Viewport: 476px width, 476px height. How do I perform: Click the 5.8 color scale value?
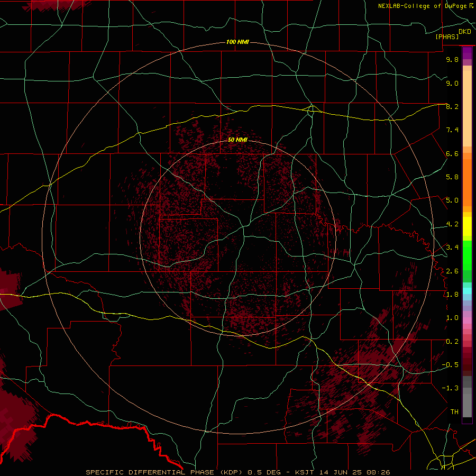452,177
